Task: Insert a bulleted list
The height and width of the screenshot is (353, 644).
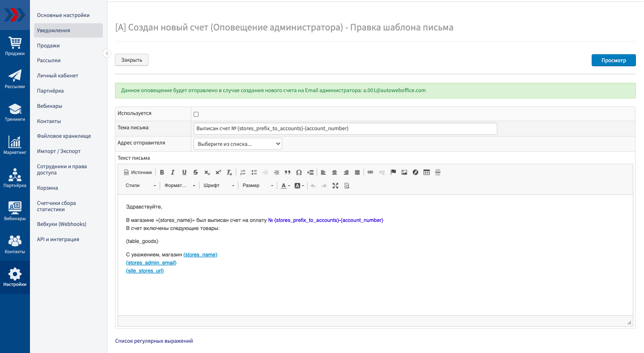Action: [x=254, y=172]
